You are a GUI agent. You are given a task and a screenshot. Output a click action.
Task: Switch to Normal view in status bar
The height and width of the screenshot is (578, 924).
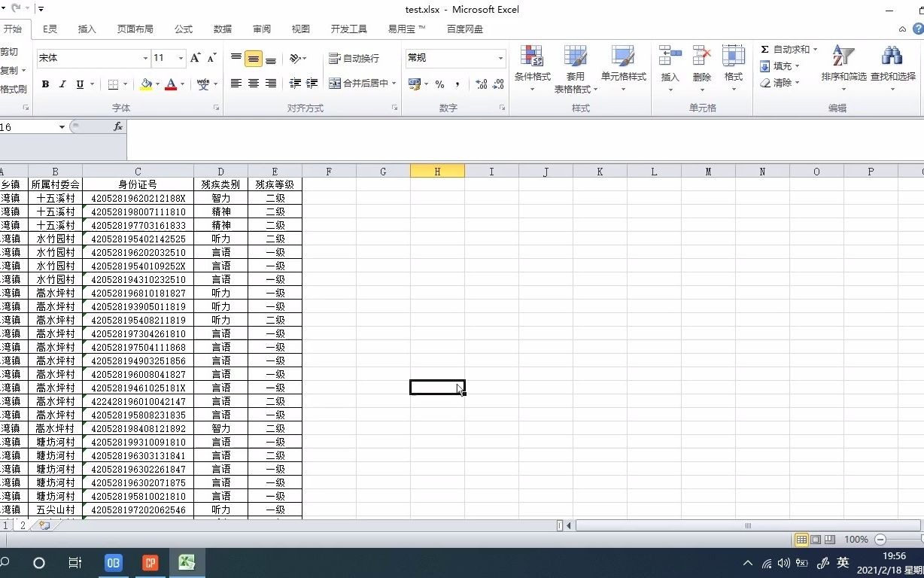[802, 540]
